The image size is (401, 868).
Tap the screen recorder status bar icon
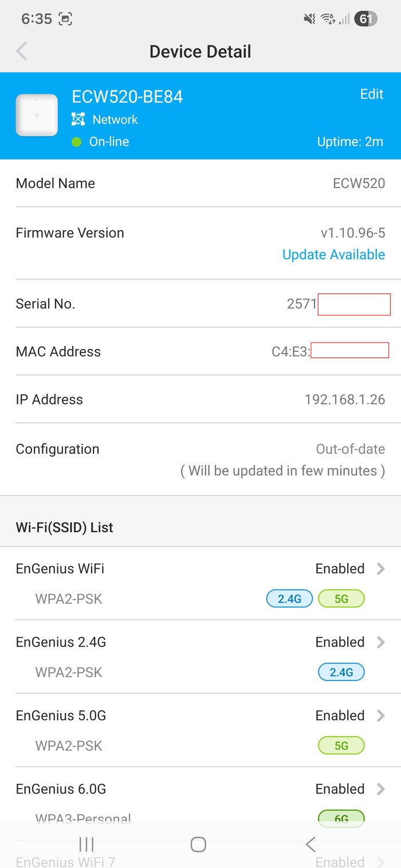click(65, 19)
